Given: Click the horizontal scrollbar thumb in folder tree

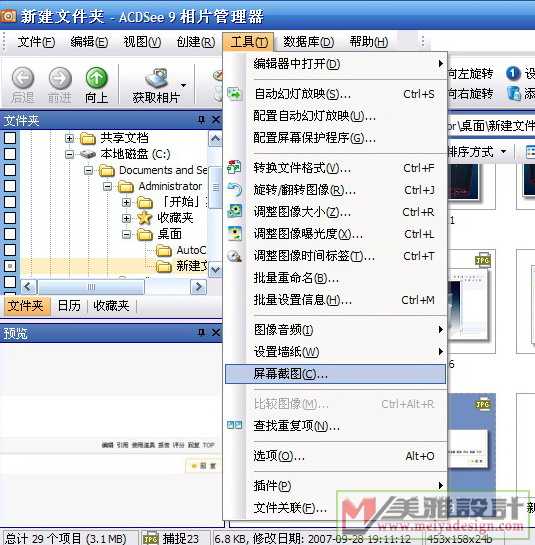Looking at the screenshot, I should click(x=91, y=287).
